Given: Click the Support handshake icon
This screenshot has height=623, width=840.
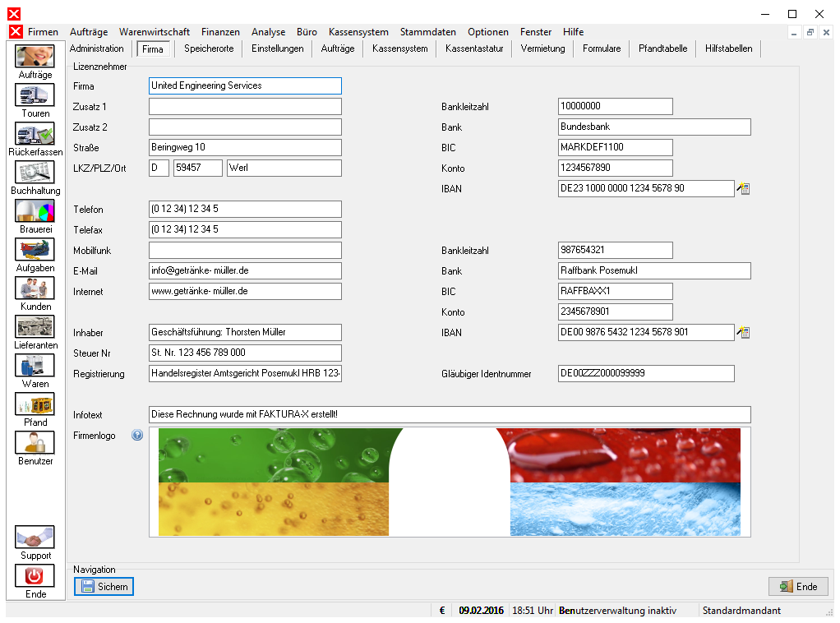Looking at the screenshot, I should (35, 537).
